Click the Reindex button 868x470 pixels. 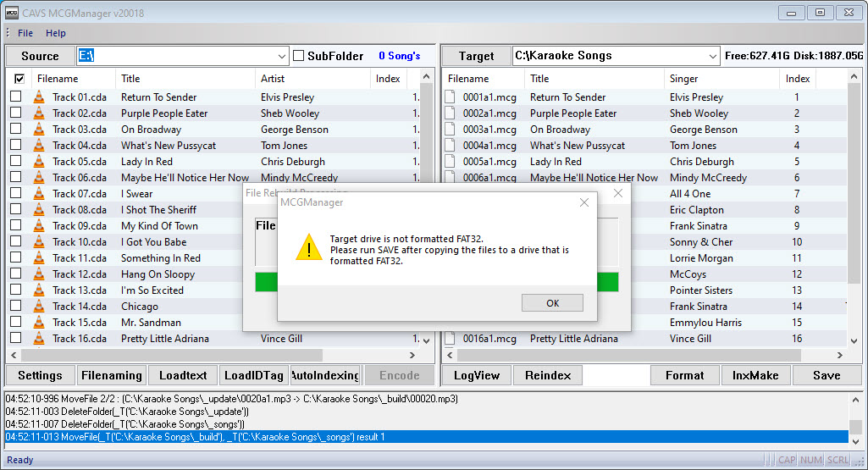548,375
